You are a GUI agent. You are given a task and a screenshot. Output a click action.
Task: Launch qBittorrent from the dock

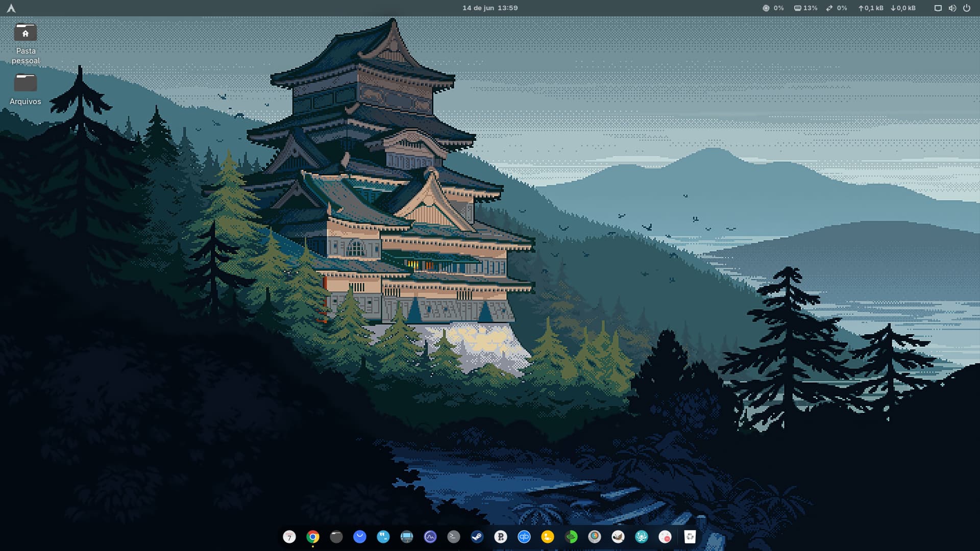pyautogui.click(x=524, y=537)
